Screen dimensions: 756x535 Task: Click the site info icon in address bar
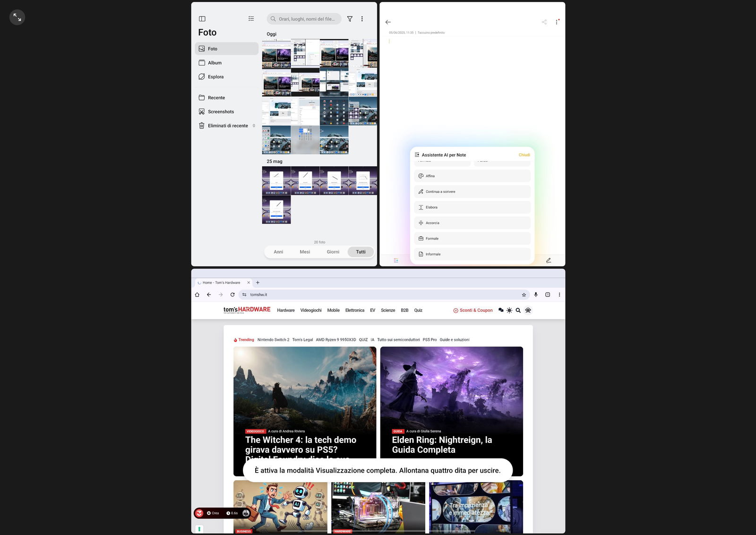(244, 294)
